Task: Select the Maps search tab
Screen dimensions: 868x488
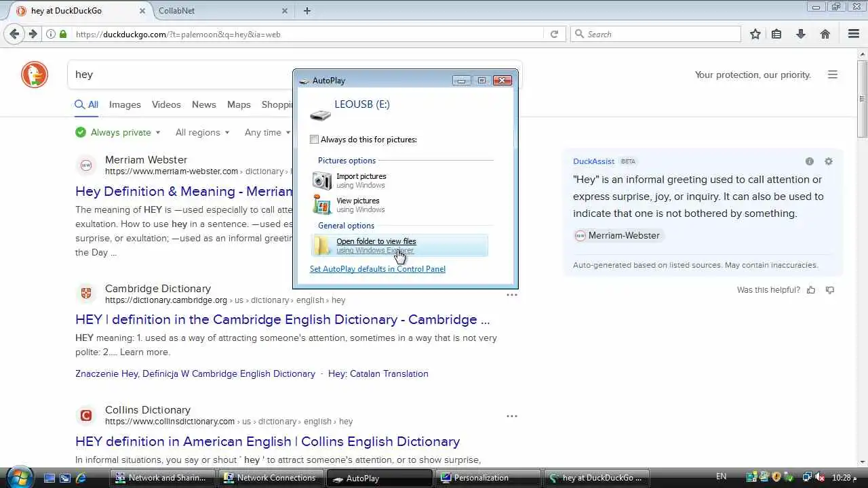Action: (x=239, y=104)
